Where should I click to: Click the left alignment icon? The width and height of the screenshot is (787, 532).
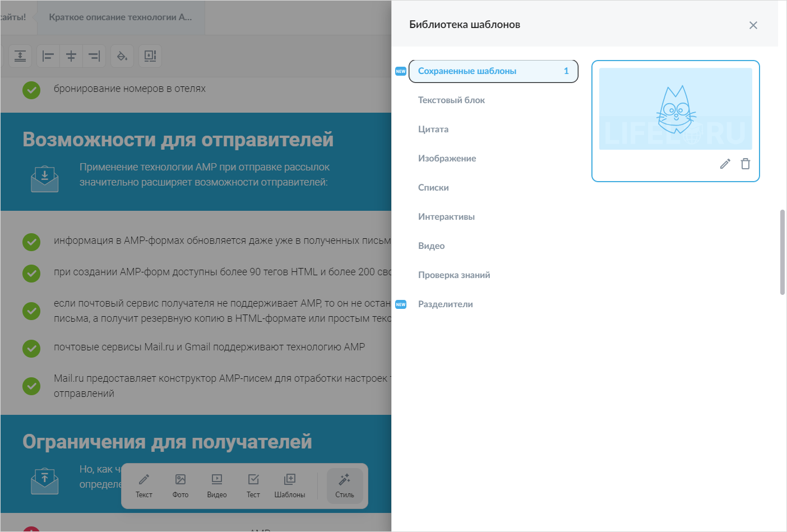(x=48, y=56)
